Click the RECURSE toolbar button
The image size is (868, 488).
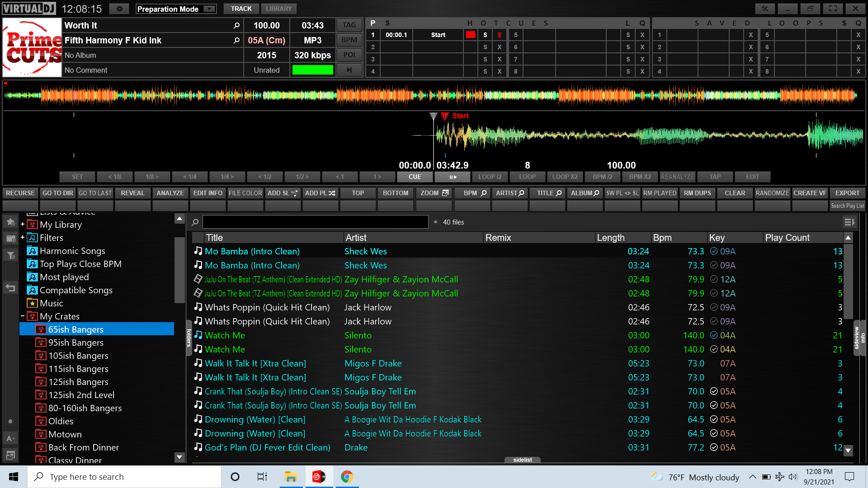20,193
